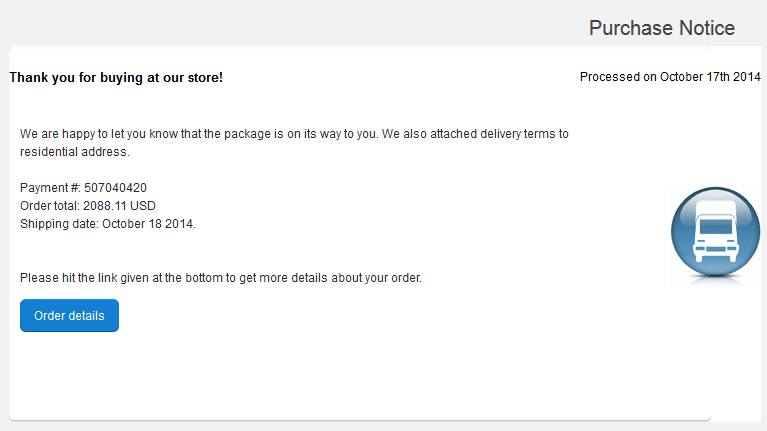The image size is (767, 431).
Task: Click the hit the link instruction text
Action: pos(221,278)
